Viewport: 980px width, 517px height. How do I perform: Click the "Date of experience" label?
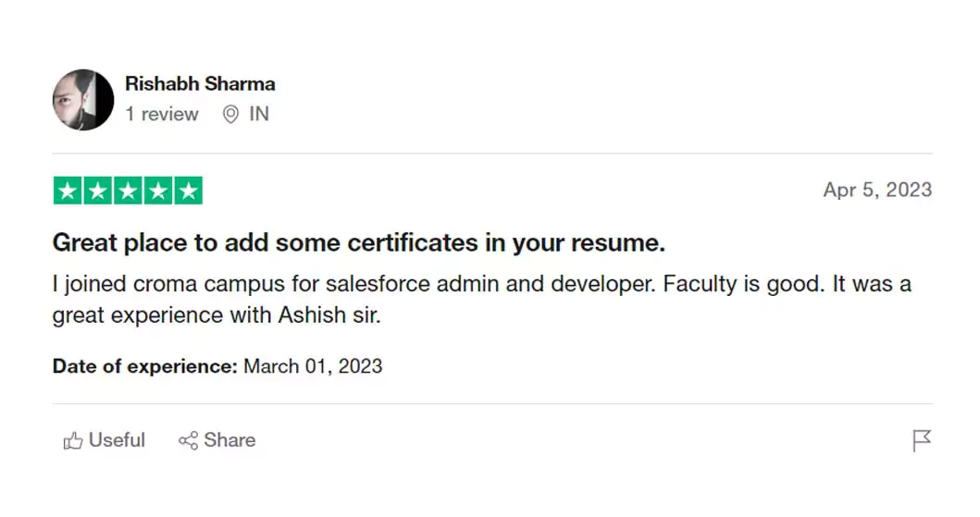(145, 366)
